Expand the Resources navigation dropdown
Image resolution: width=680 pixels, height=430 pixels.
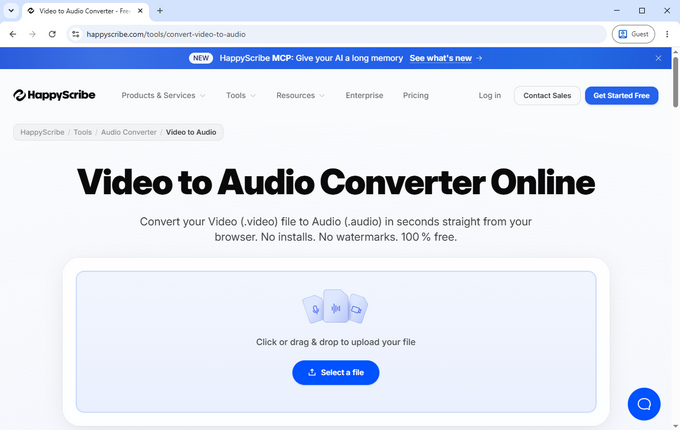tap(301, 95)
